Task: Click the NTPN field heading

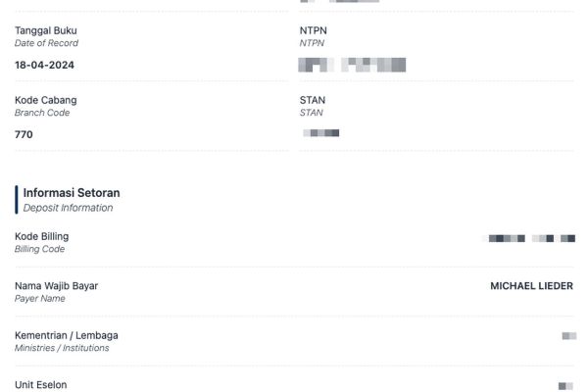Action: (313, 30)
